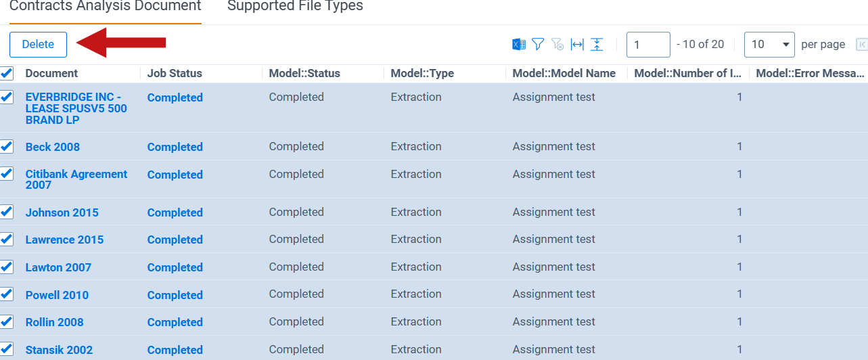Viewport: 868px width, 360px height.
Task: Select Assignment test cell in Rollin 2008 row
Action: [x=554, y=321]
